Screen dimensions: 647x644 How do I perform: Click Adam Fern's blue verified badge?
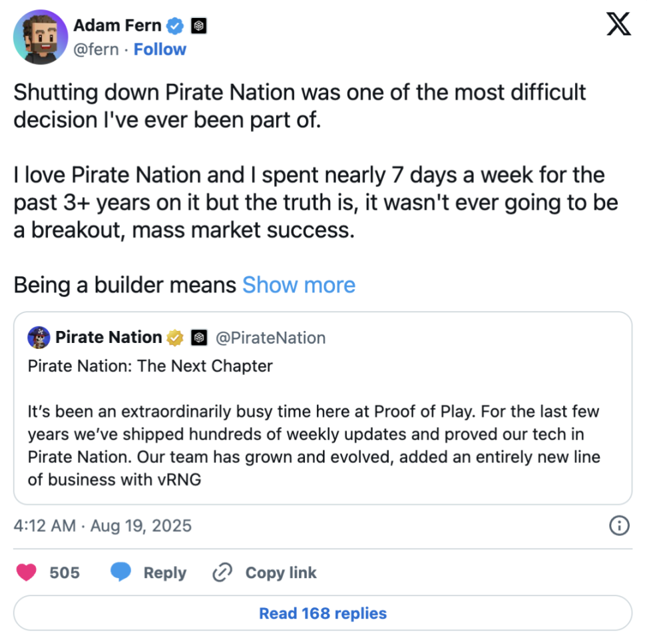[175, 26]
